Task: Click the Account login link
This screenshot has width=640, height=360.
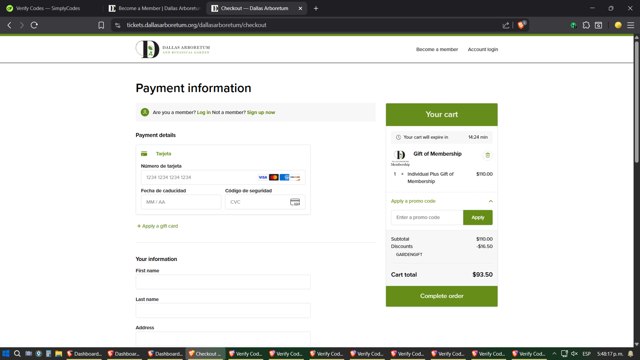Action: pyautogui.click(x=482, y=49)
